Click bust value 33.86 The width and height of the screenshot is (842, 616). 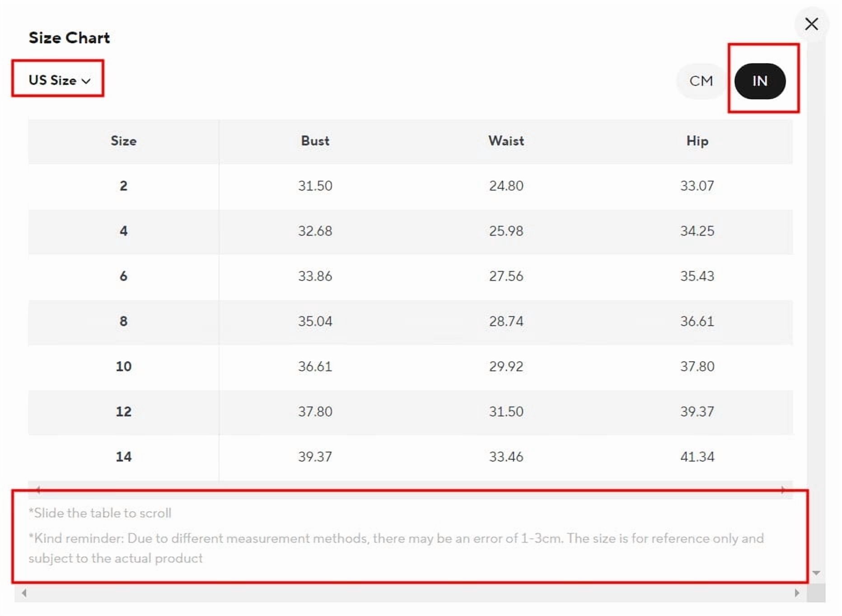point(315,276)
